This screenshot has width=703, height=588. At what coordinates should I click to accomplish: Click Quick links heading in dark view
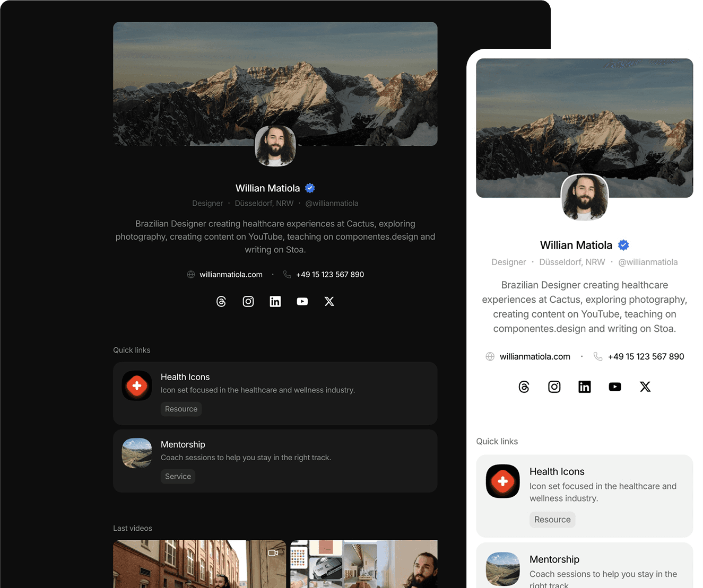(x=132, y=350)
